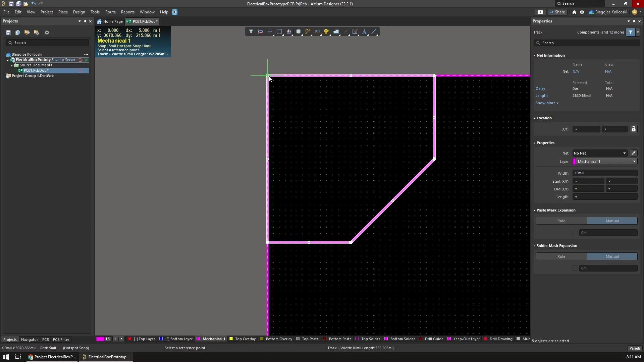Image resolution: width=644 pixels, height=362 pixels.
Task: Select the place text tool
Action: [x=365, y=32]
